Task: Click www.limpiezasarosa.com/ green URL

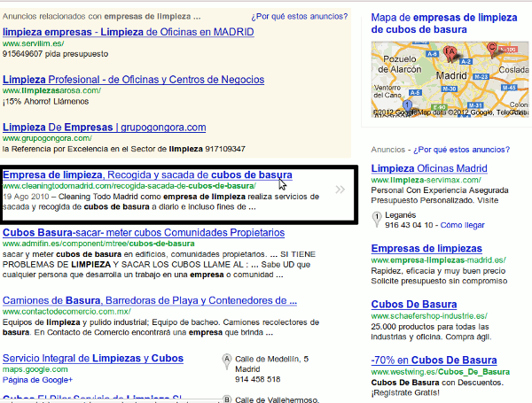Action: pyautogui.click(x=51, y=90)
